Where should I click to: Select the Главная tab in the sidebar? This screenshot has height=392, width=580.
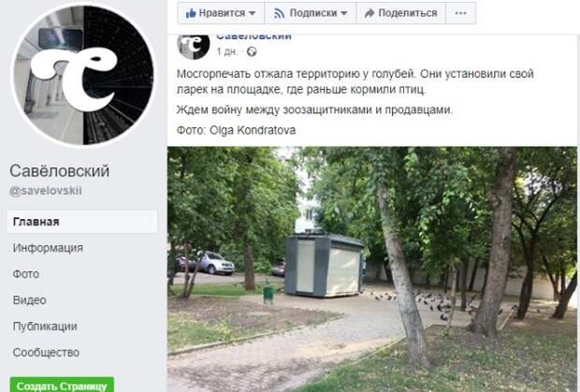coord(82,222)
